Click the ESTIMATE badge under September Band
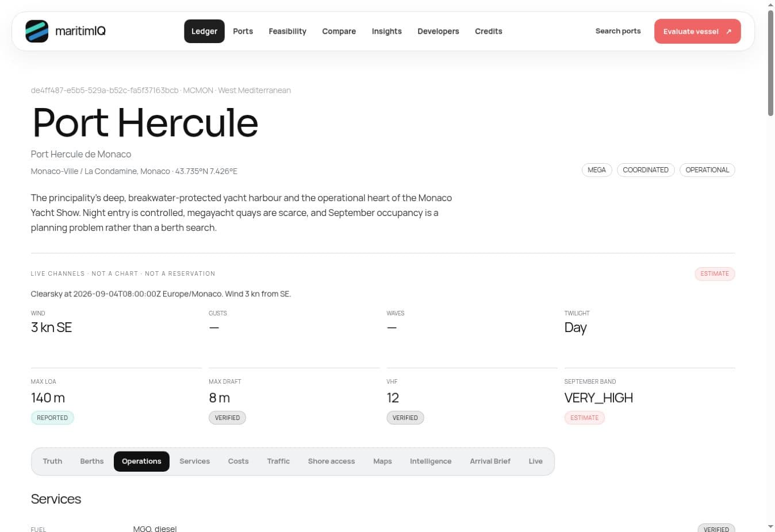The width and height of the screenshot is (775, 532). (x=585, y=418)
